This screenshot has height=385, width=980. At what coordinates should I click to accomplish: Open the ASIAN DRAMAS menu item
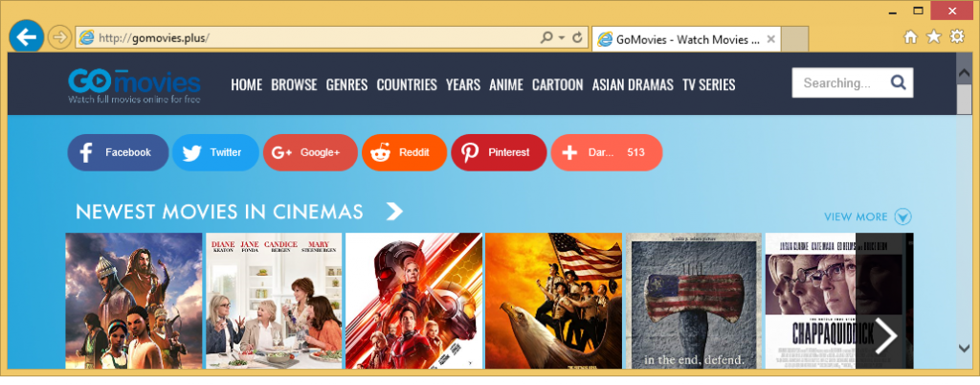click(633, 84)
